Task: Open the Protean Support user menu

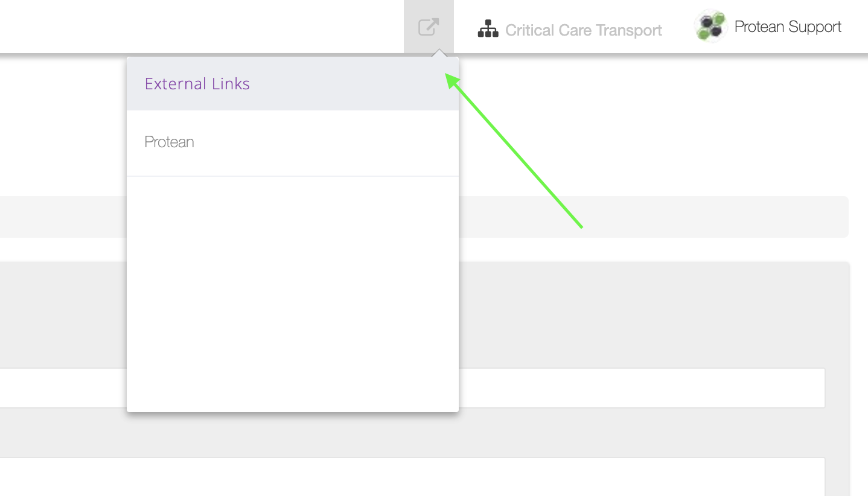Action: (768, 27)
